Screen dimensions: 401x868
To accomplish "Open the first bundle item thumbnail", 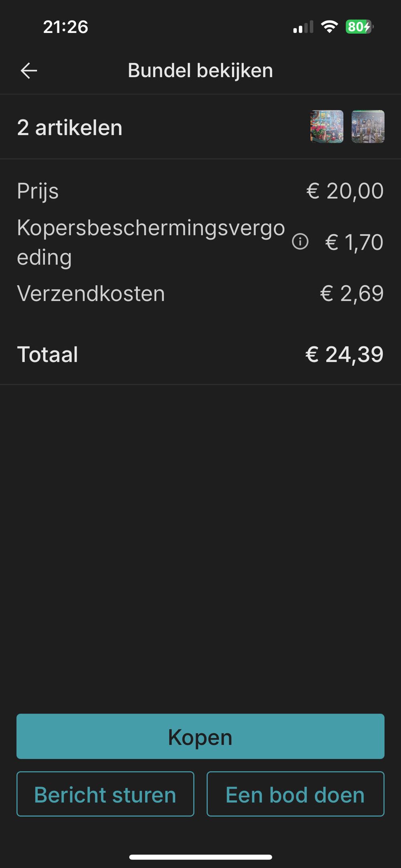I will 327,127.
